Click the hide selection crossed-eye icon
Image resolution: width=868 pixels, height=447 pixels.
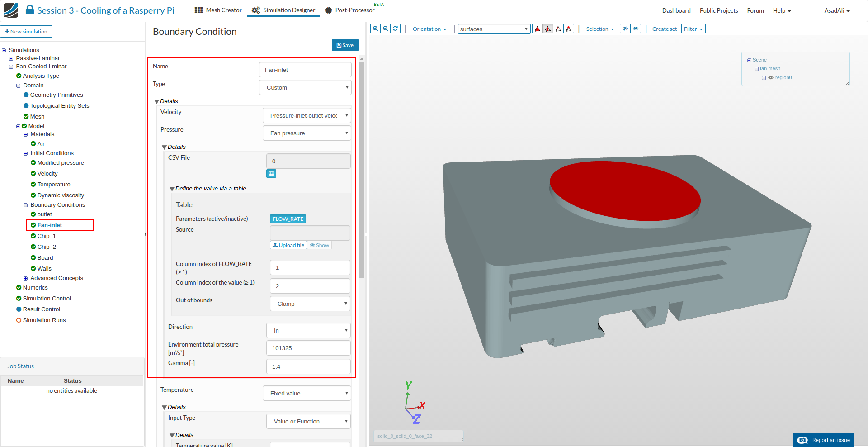point(625,29)
